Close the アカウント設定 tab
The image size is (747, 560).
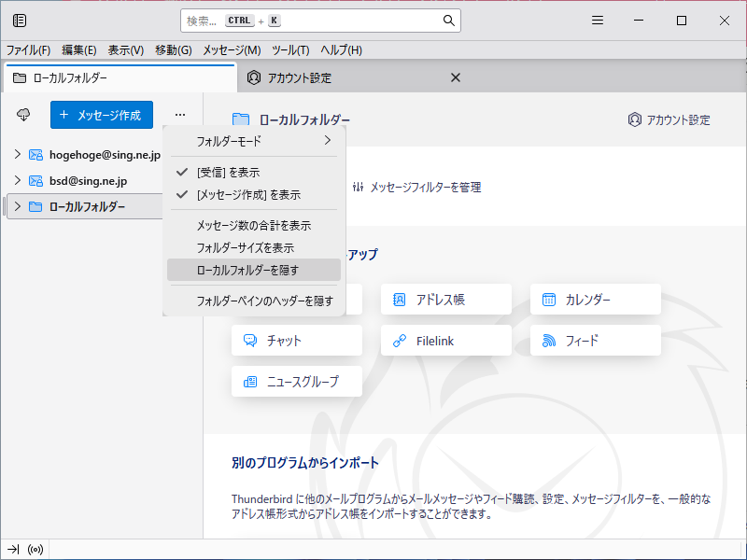(x=456, y=77)
